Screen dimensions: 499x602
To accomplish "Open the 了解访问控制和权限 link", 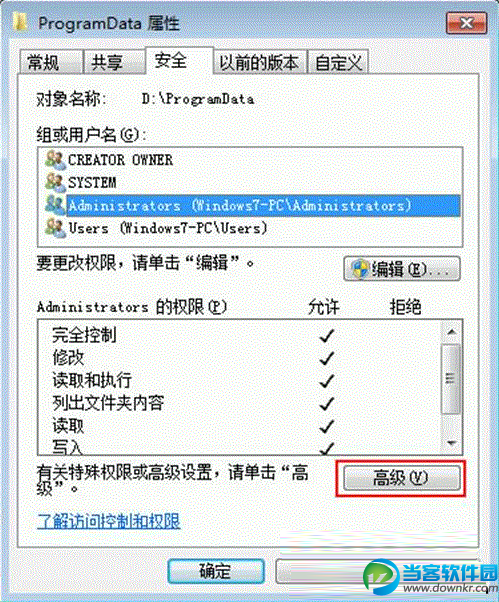I will click(x=109, y=521).
